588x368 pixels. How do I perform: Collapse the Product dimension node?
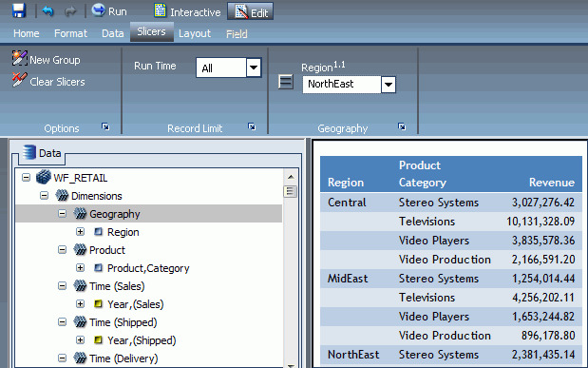62,249
